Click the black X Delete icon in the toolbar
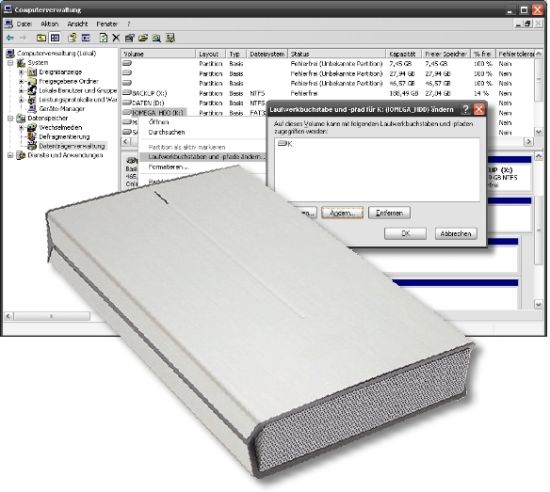This screenshot has width=550, height=492. 116,38
